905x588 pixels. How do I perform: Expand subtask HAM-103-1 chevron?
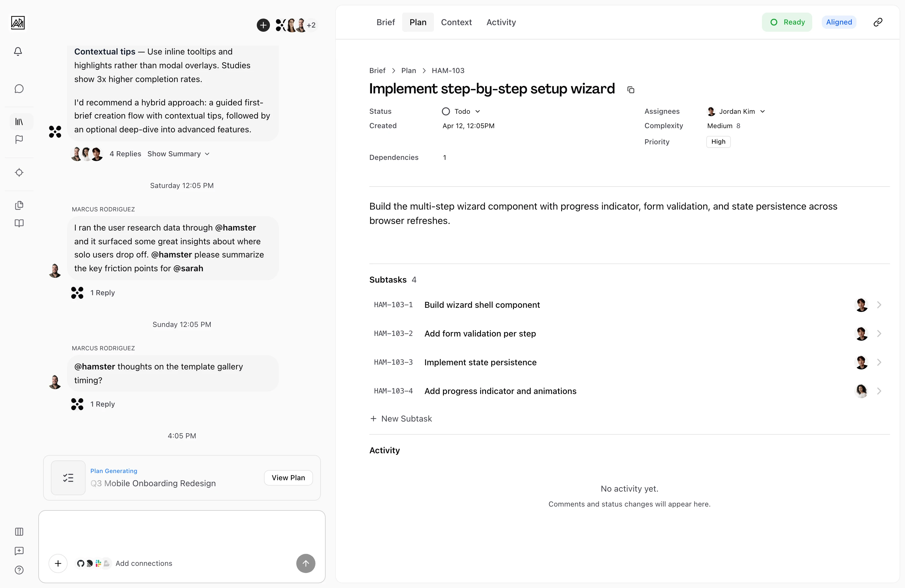879,305
